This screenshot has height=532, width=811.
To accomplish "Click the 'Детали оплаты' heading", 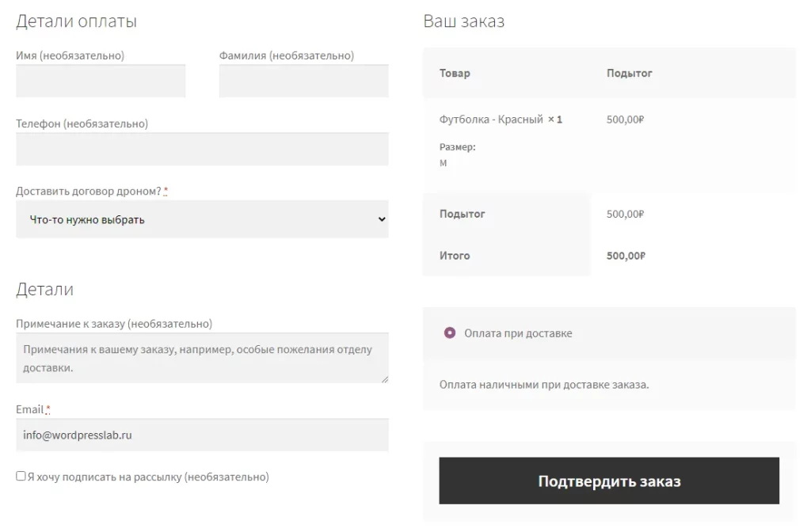I will [x=76, y=21].
